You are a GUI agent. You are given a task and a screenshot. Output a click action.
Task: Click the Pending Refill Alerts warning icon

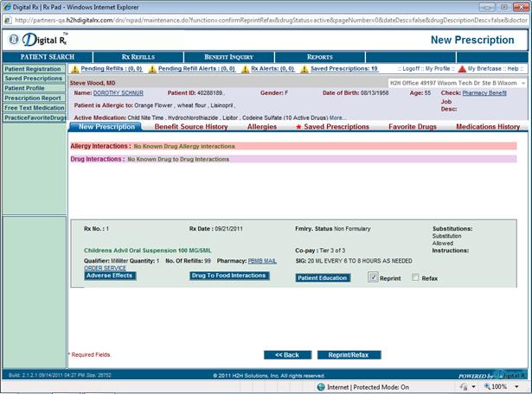coord(153,69)
